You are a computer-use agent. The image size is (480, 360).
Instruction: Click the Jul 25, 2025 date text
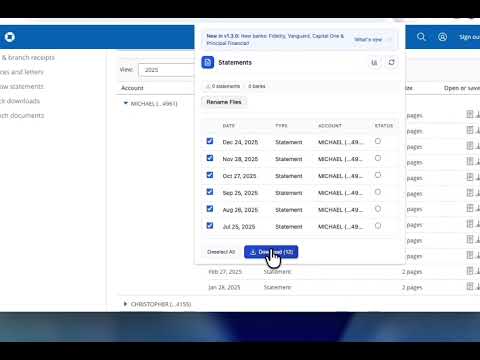pos(239,227)
